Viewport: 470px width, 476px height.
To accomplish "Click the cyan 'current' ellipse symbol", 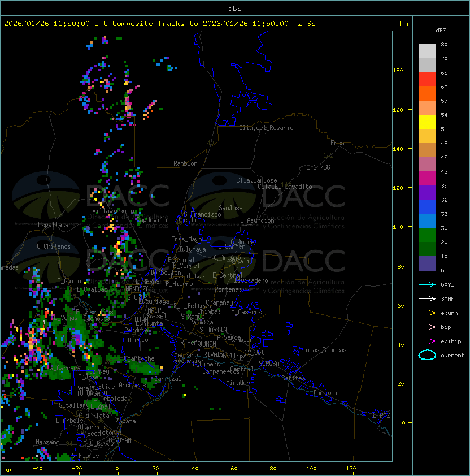I will tap(427, 355).
